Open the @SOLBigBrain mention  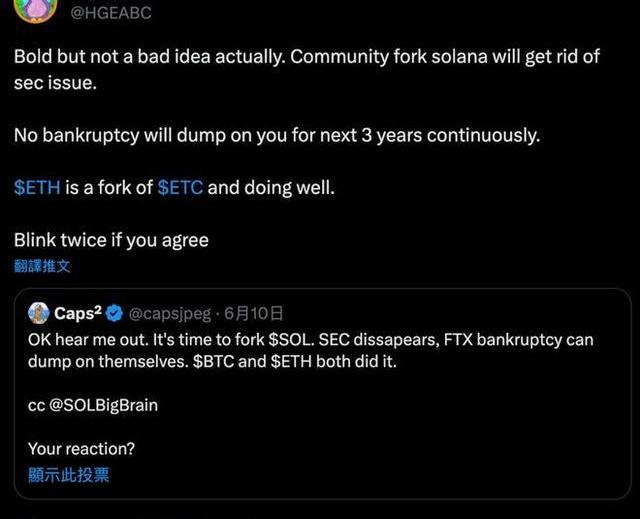[104, 406]
